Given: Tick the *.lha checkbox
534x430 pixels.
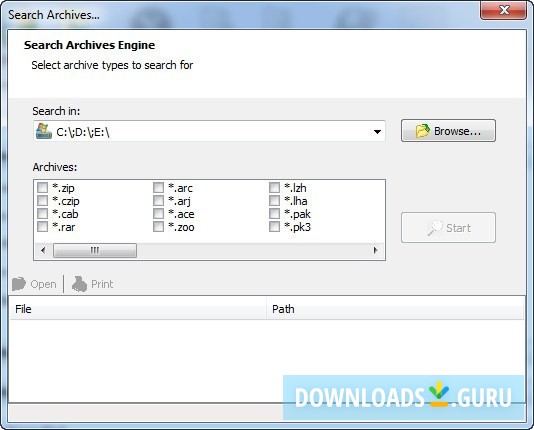Looking at the screenshot, I should (x=274, y=201).
